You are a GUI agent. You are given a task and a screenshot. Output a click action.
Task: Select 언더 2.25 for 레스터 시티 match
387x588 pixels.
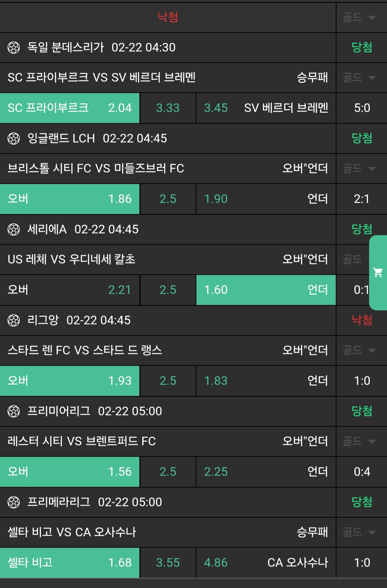266,472
